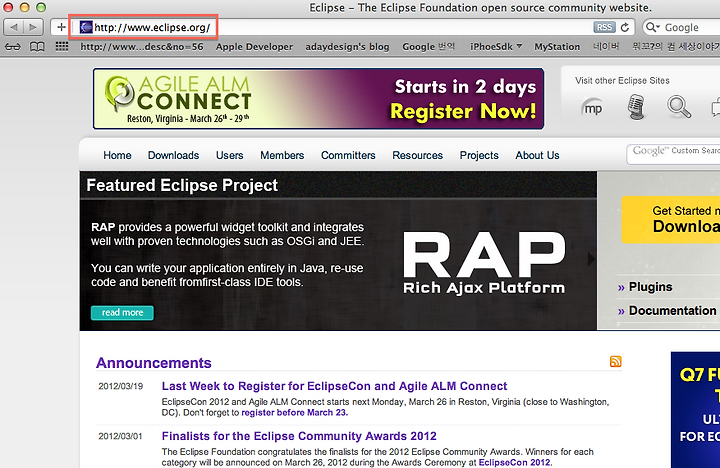This screenshot has height=468, width=720.
Task: Open the Eclipse Live microphone icon
Action: click(x=636, y=107)
